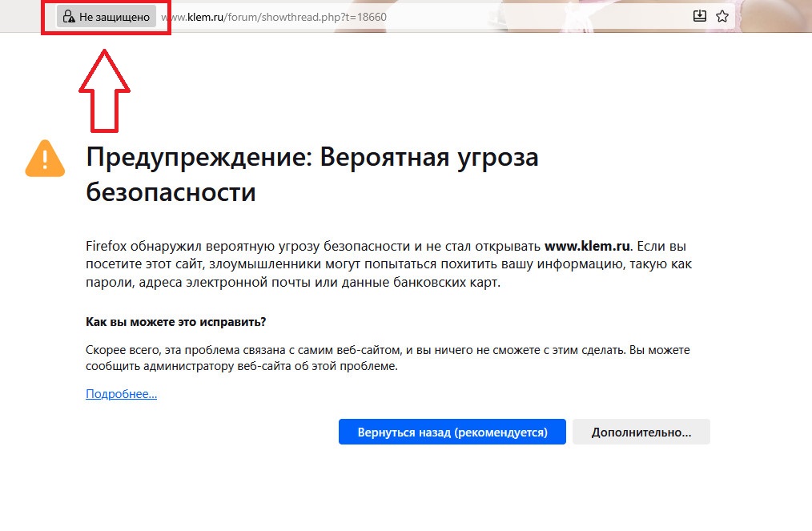812x531 pixels.
Task: Click the red annotation arrow pointing up
Action: click(103, 93)
